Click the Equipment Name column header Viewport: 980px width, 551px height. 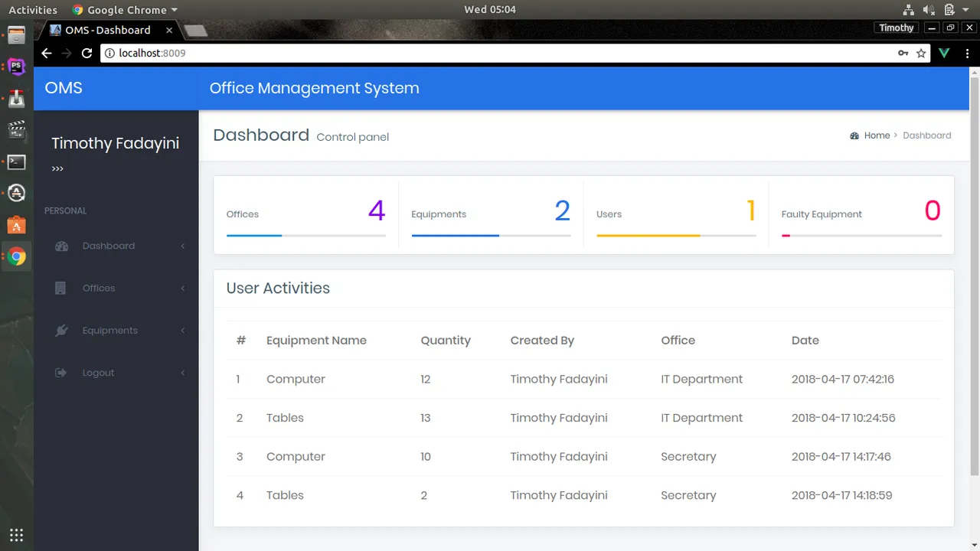click(x=316, y=341)
